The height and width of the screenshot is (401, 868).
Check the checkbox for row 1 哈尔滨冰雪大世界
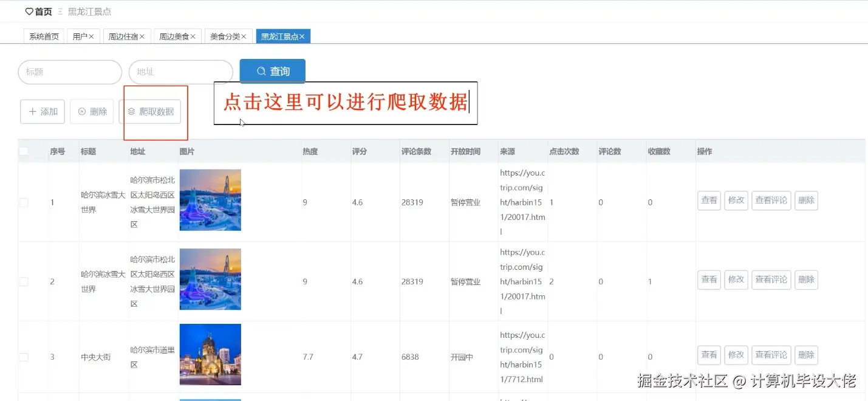[23, 202]
